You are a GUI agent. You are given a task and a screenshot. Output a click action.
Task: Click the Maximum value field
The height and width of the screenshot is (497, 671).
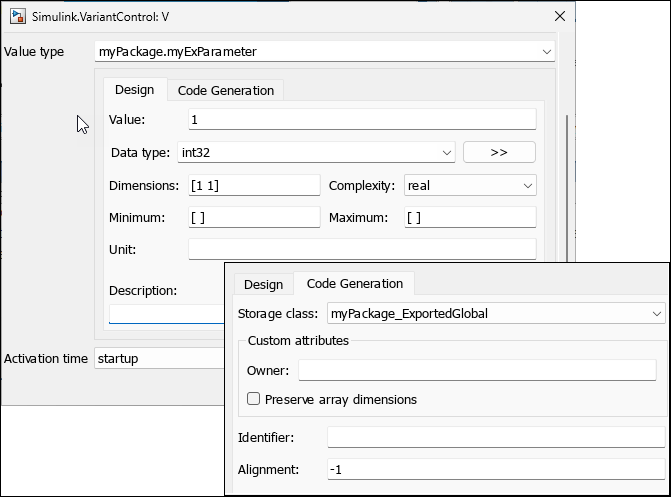pos(470,217)
